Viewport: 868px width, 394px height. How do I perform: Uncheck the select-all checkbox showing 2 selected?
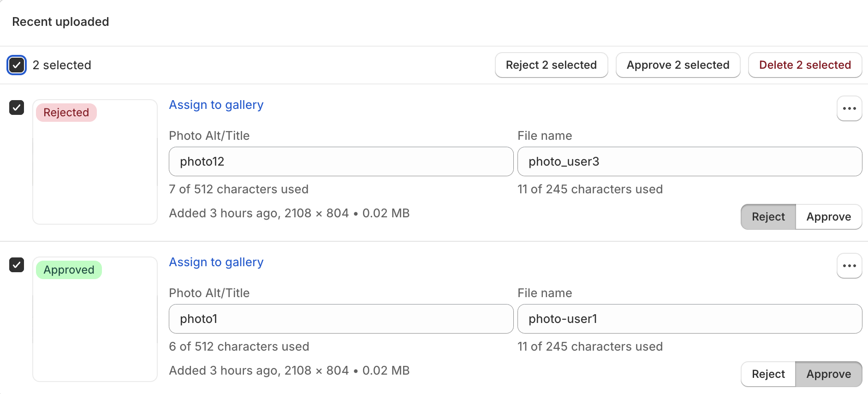[17, 65]
